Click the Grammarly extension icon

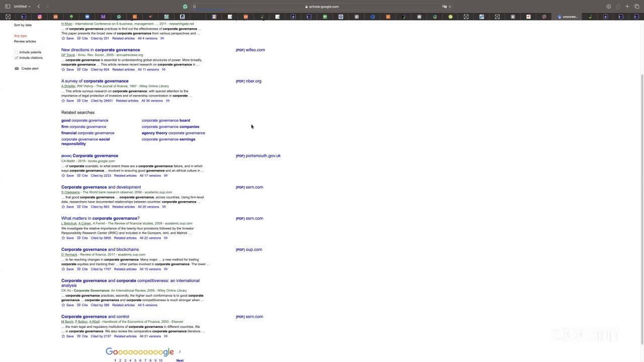coord(185,7)
